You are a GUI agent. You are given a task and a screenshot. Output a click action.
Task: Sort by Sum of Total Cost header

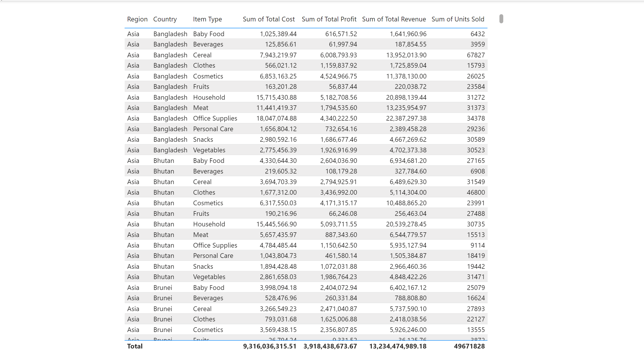[x=269, y=19]
